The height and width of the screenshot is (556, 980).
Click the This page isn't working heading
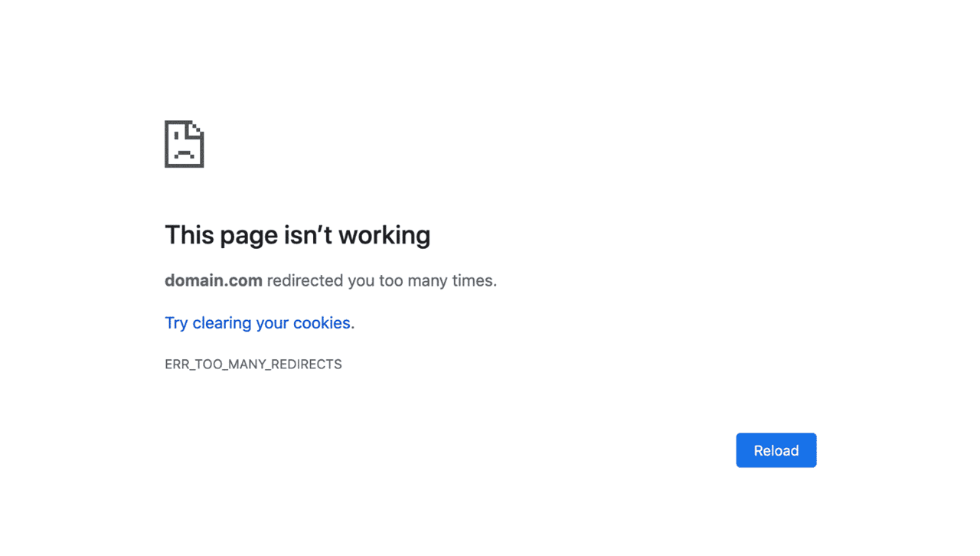click(x=298, y=235)
